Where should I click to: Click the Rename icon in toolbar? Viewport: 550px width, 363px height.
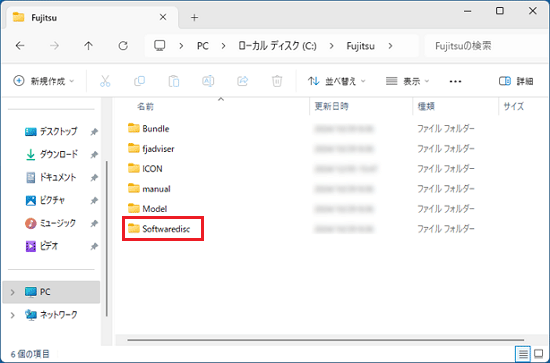click(x=208, y=81)
